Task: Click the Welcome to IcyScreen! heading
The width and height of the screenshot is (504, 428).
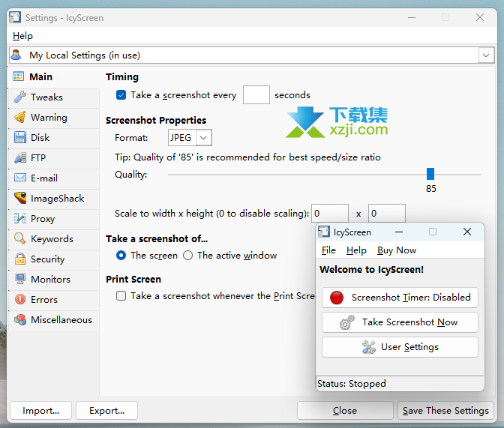Action: click(x=371, y=269)
